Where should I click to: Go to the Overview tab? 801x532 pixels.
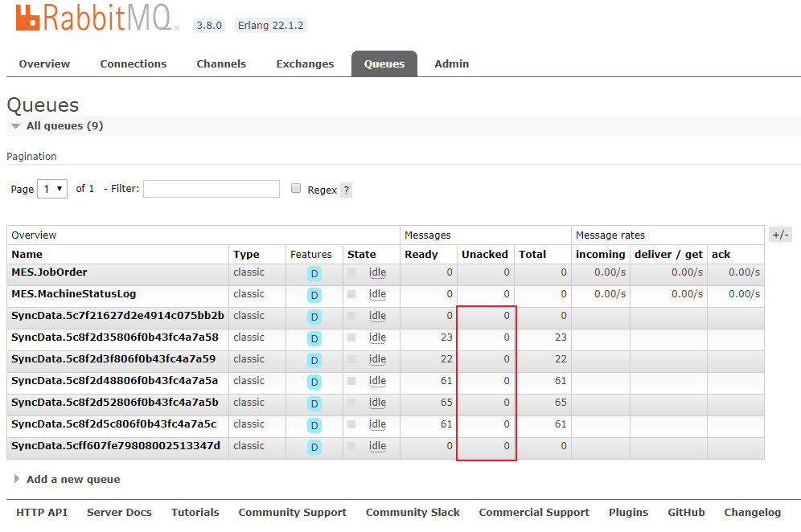[x=44, y=63]
